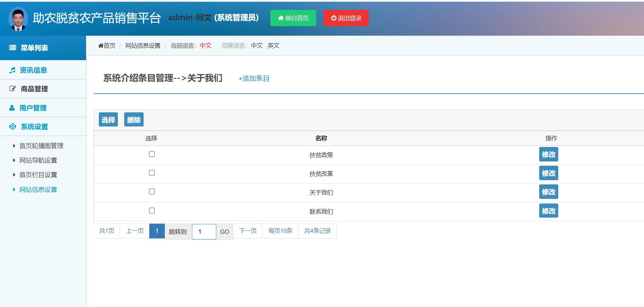This screenshot has height=307, width=644.
Task: Click the admin avatar photo
Action: tap(18, 19)
